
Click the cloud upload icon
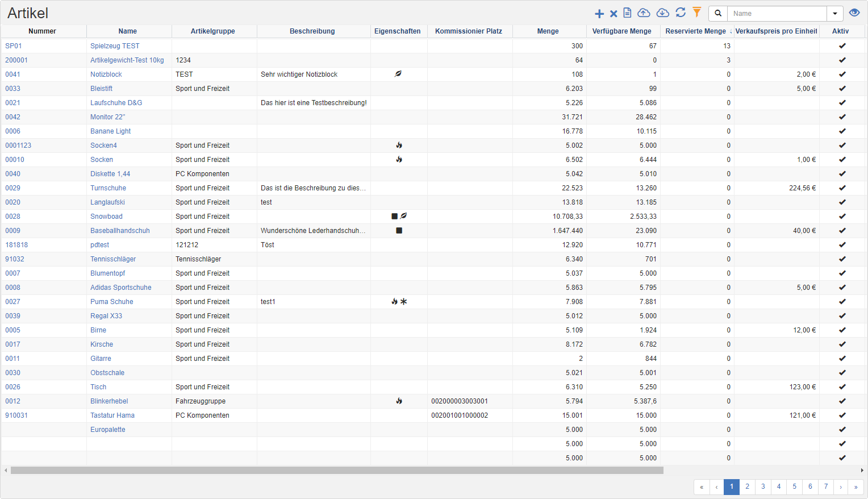(x=644, y=13)
